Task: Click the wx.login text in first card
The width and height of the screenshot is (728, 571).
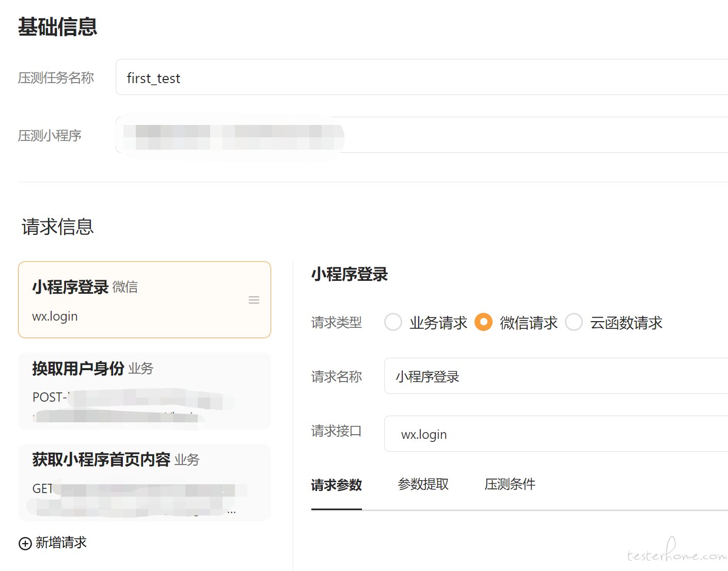Action: [x=55, y=316]
